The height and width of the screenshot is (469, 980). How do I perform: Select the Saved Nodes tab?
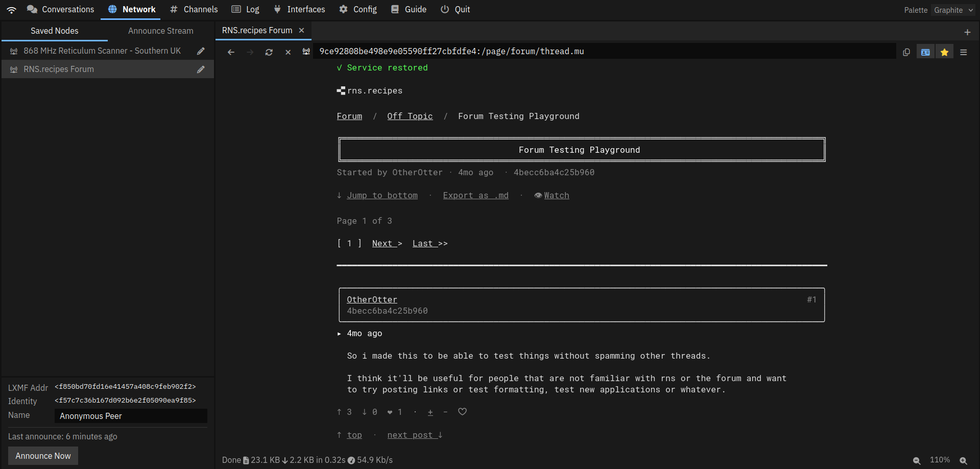pos(55,31)
